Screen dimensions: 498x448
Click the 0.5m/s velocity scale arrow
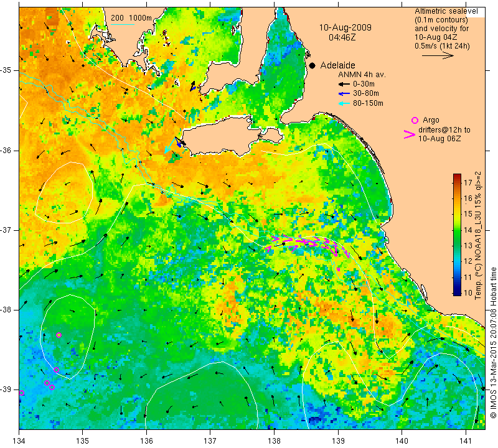tap(438, 55)
